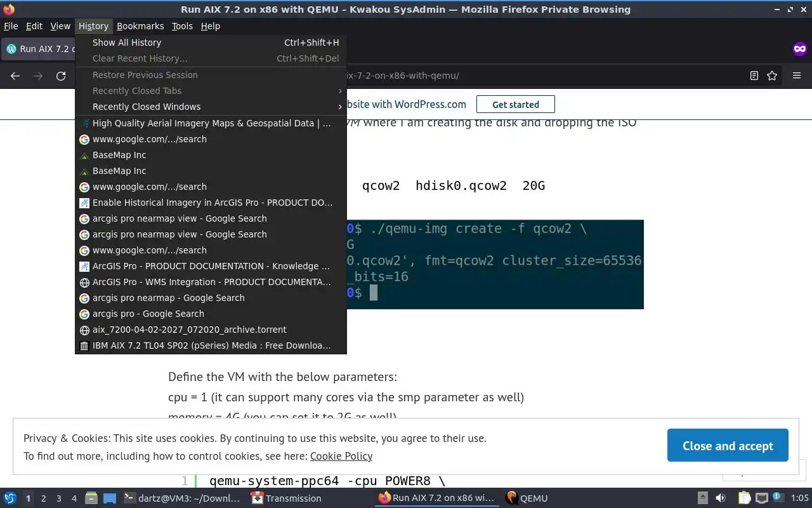
Task: Open ArcGIS Pro Knowledge documentation history entry
Action: 211,266
